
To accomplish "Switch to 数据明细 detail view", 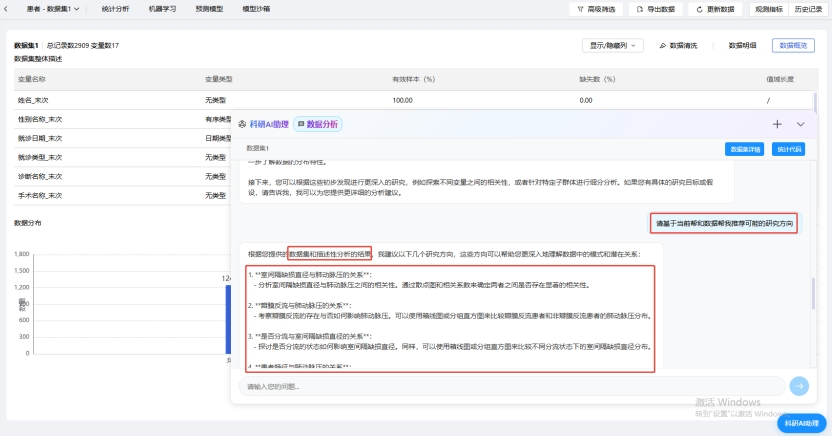I will [x=742, y=45].
